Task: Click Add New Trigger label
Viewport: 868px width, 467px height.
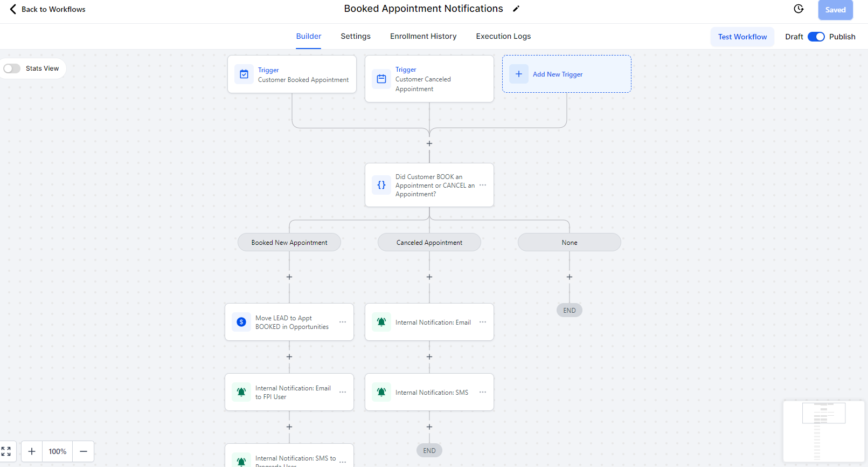Action: [558, 74]
